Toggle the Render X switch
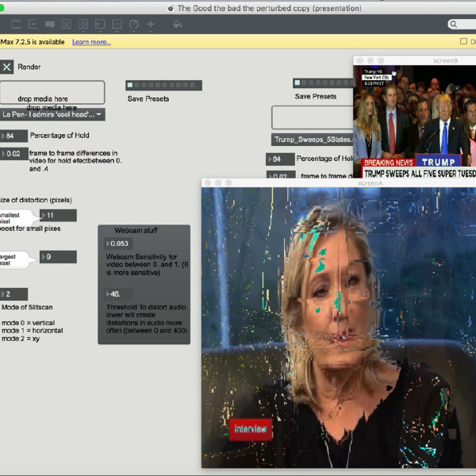The height and width of the screenshot is (476, 476). tap(7, 67)
